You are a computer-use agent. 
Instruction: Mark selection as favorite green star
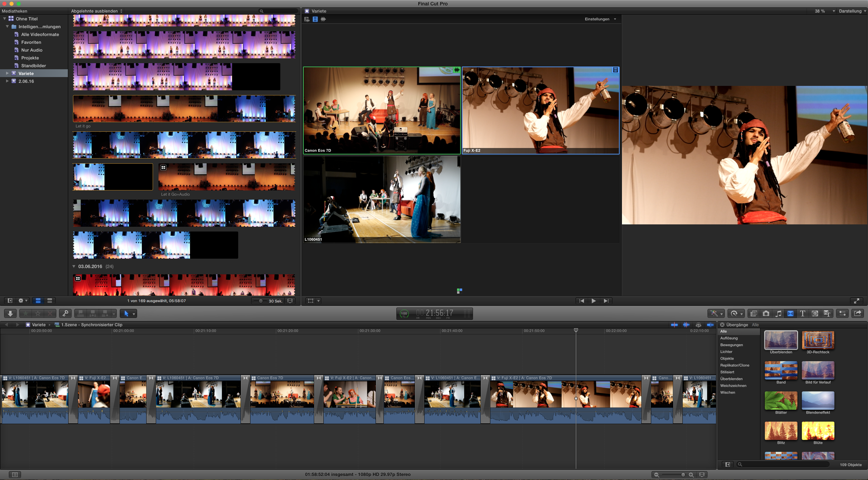point(25,314)
